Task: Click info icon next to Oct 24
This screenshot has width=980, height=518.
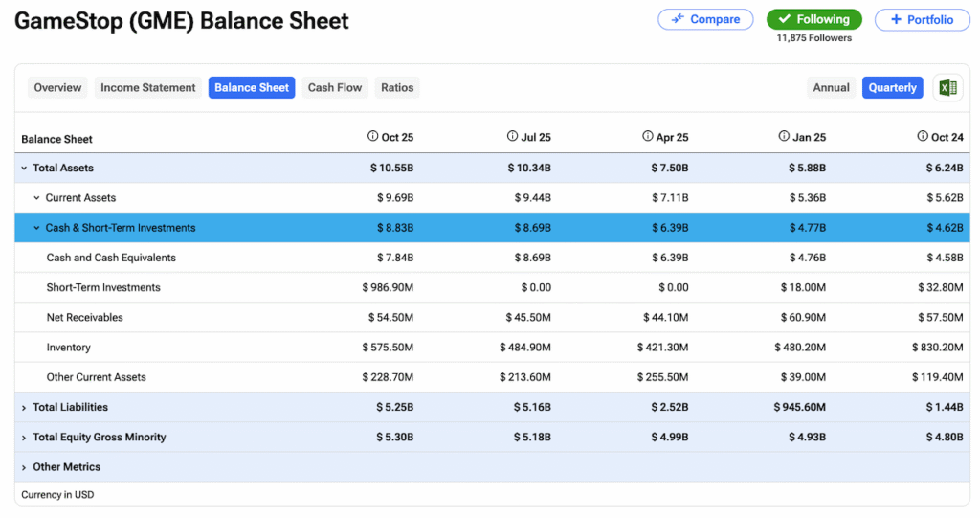Action: pyautogui.click(x=923, y=137)
